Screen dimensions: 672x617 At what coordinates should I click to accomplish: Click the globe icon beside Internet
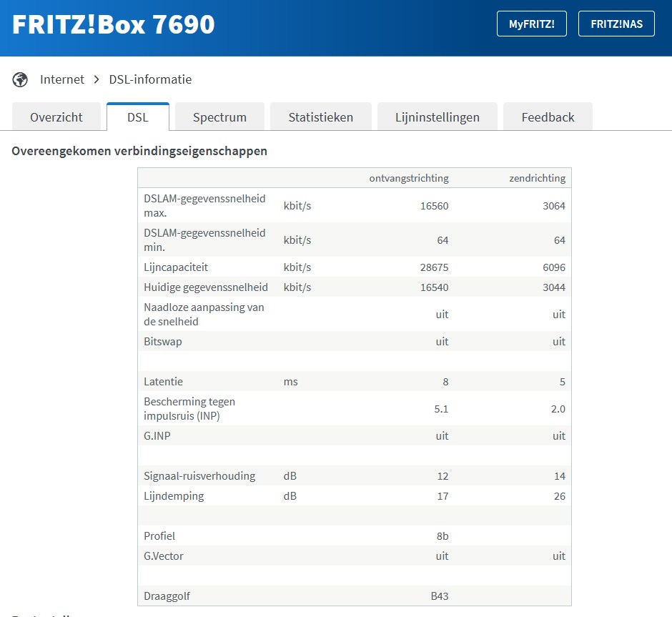pos(20,79)
